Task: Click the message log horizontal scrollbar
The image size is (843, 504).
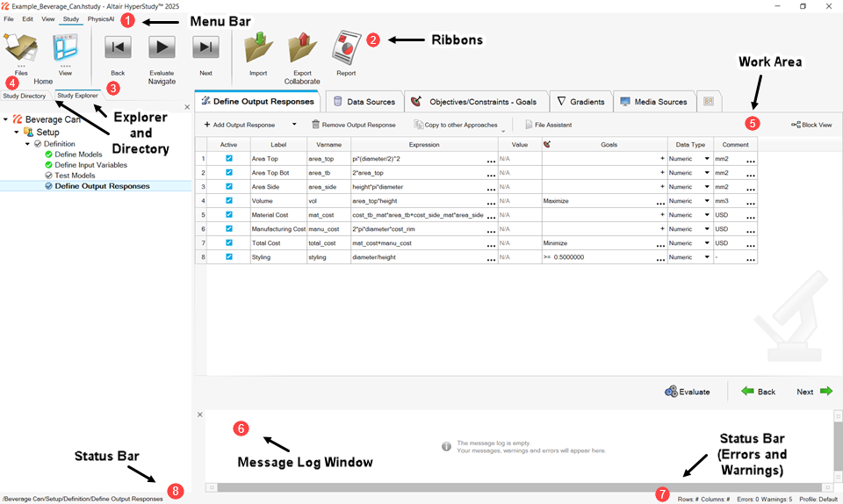Action: [x=519, y=487]
